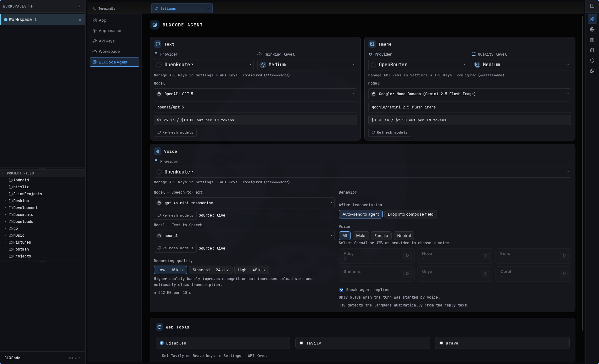Screen dimensions: 599x364
Task: Toggle the Speak agent replies checkbox
Action: 341,290
